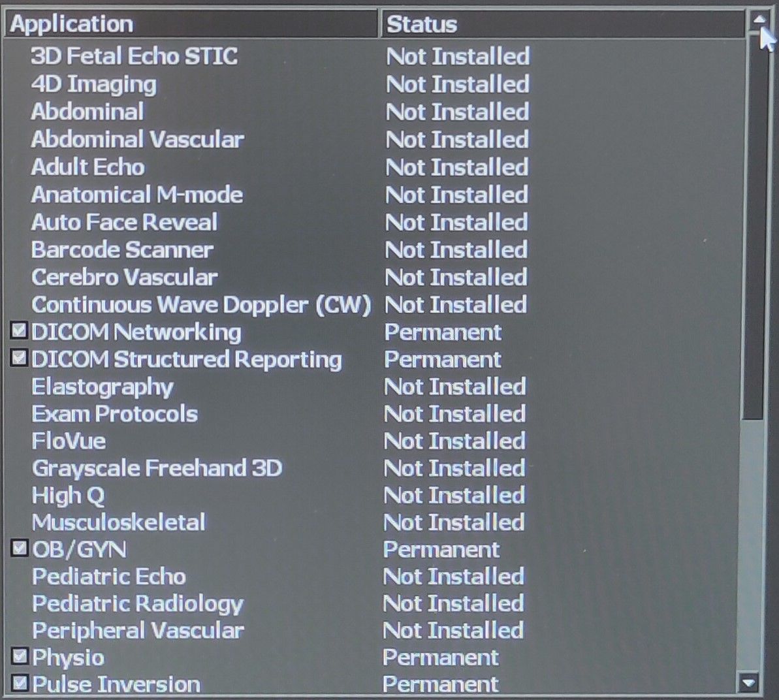Sort by the Application column header
Screen dimensions: 779x700
coord(189,24)
